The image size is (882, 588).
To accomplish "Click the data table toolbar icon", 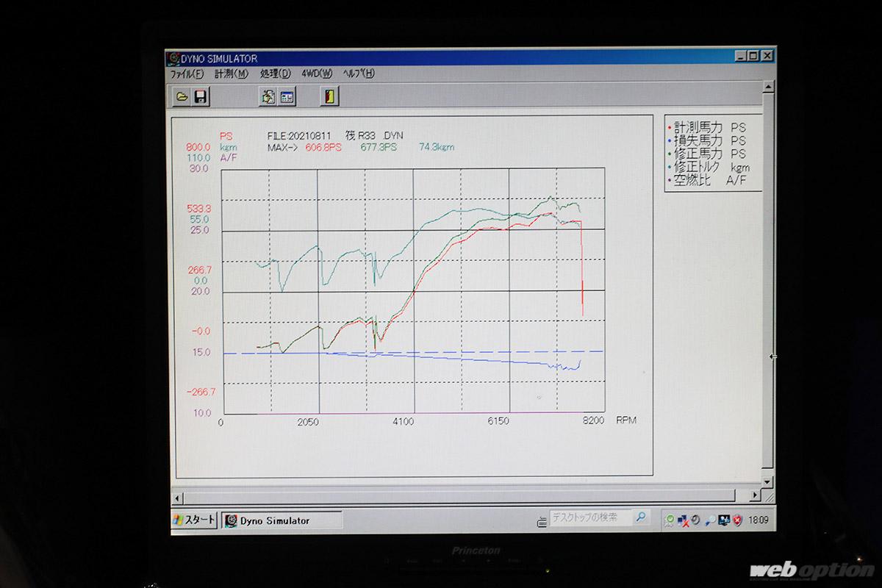I will 287,96.
